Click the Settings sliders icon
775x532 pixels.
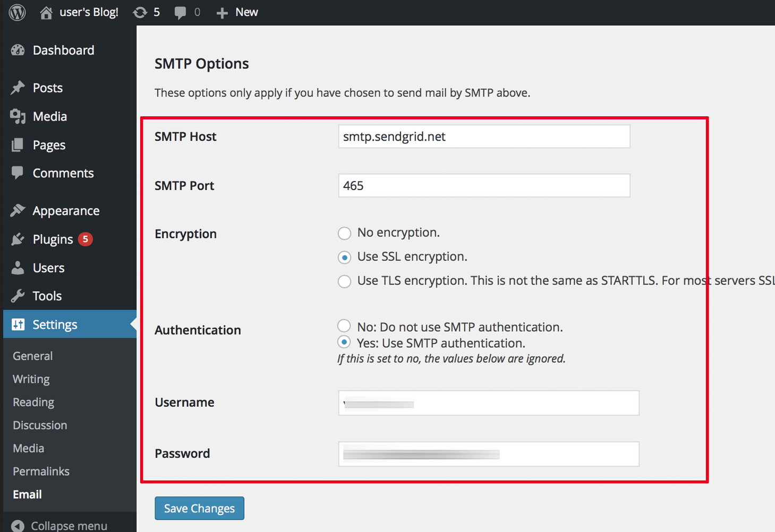tap(18, 324)
